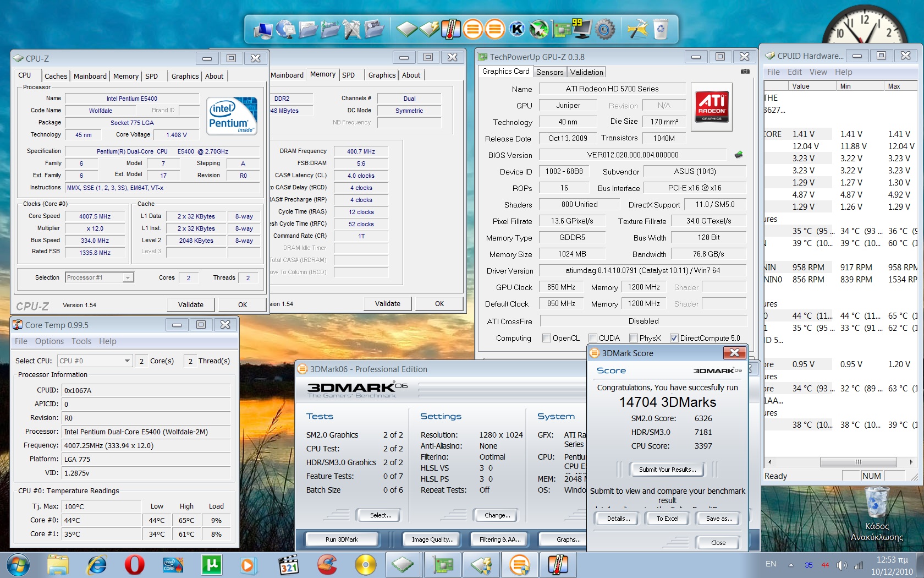Click HWMonitor horizontal scrollbar thumb
This screenshot has width=924, height=578.
coord(858,462)
